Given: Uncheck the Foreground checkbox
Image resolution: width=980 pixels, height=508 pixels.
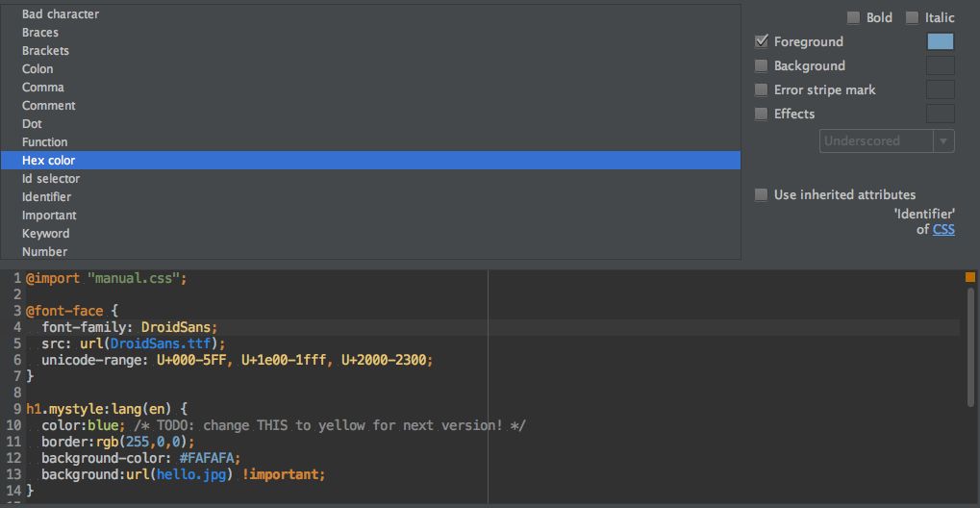Looking at the screenshot, I should 762,42.
